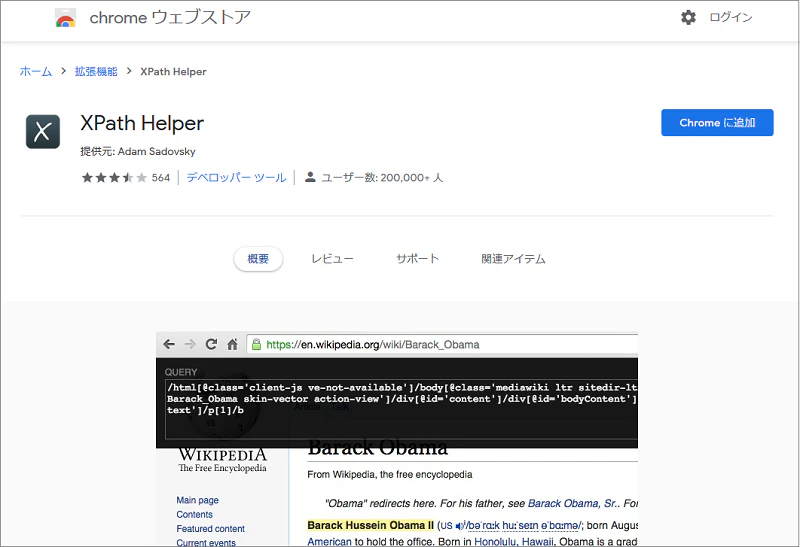Open the サポート tab
The image size is (800, 547).
pos(417,259)
